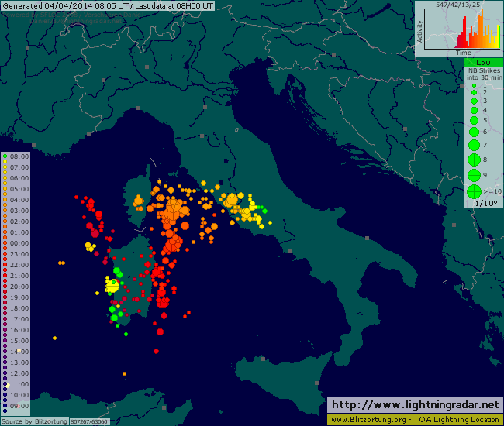Viewport: 504px width, 426px height.
Task: Click the purple dot beside 15:00
Action: click(5, 341)
